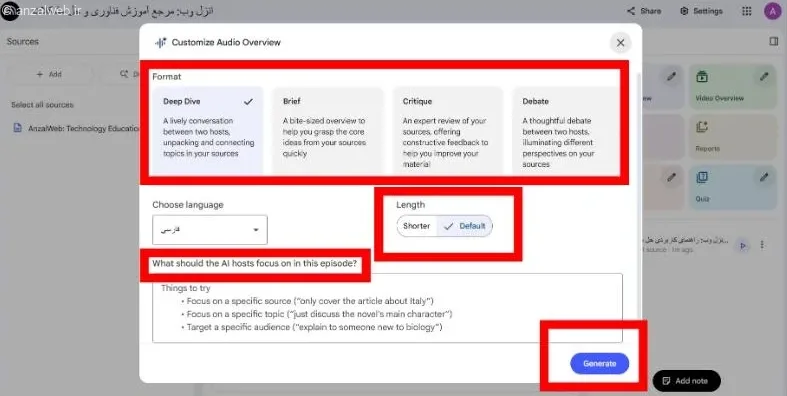
Task: Click the Customize Audio Overview waveform icon
Action: [x=161, y=43]
